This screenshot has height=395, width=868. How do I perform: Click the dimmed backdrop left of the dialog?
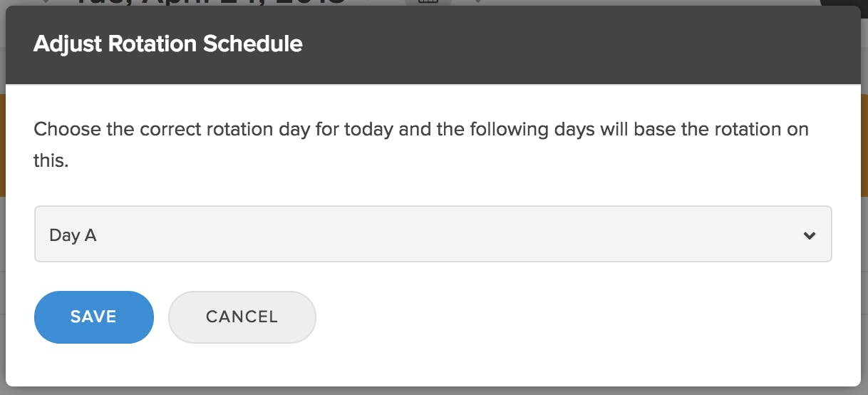coord(2,214)
